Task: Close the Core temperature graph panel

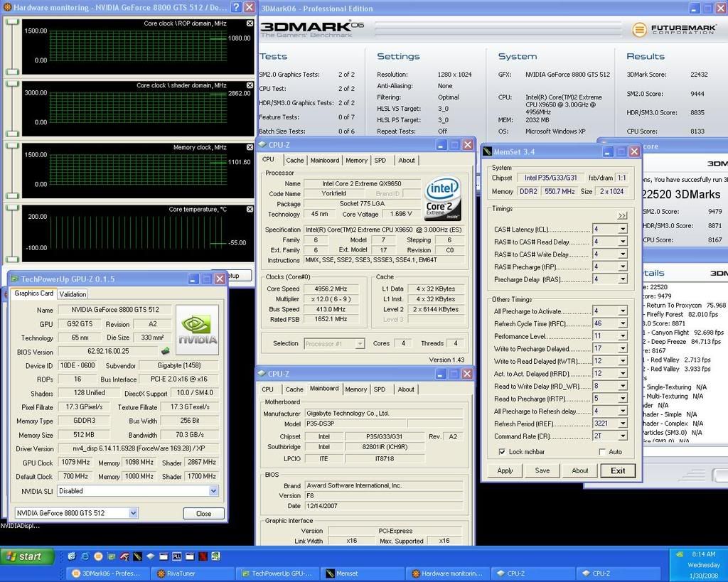Action: click(x=250, y=209)
